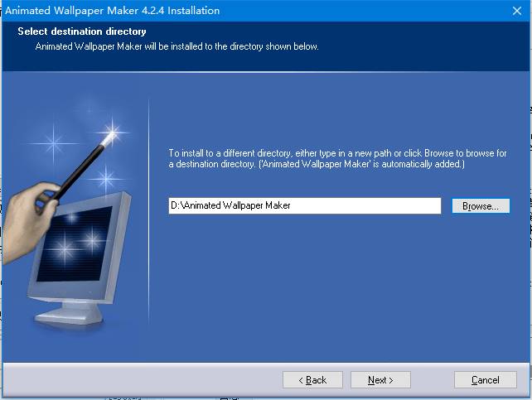Close the installer window with X
The width and height of the screenshot is (532, 400).
coord(517,11)
